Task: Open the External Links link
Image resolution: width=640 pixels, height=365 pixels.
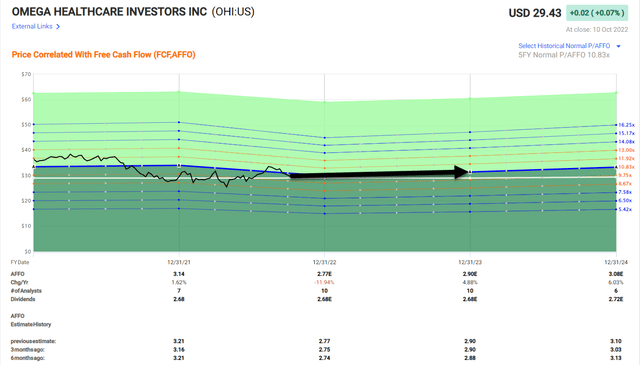Action: 32,27
